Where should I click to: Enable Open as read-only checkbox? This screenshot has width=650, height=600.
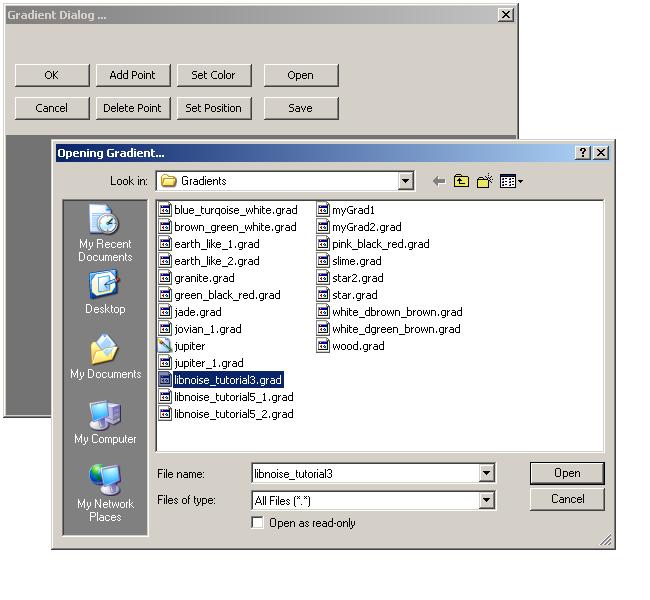(x=257, y=522)
